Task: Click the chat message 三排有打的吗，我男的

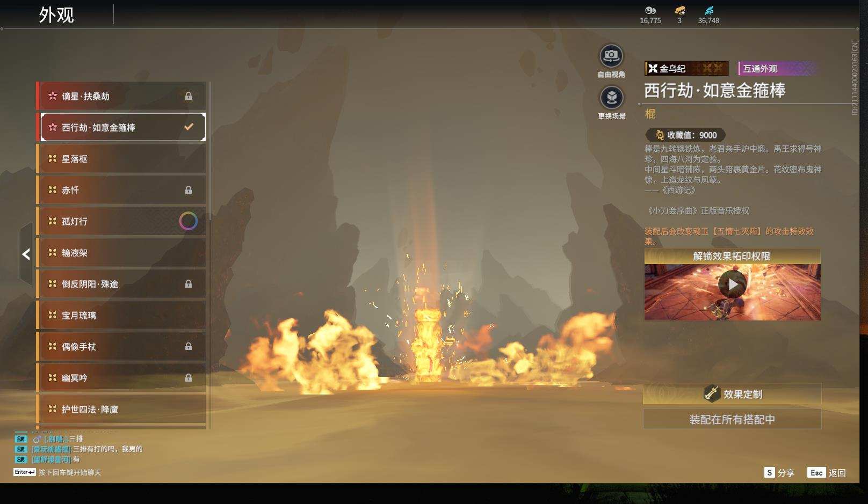Action: (x=108, y=449)
